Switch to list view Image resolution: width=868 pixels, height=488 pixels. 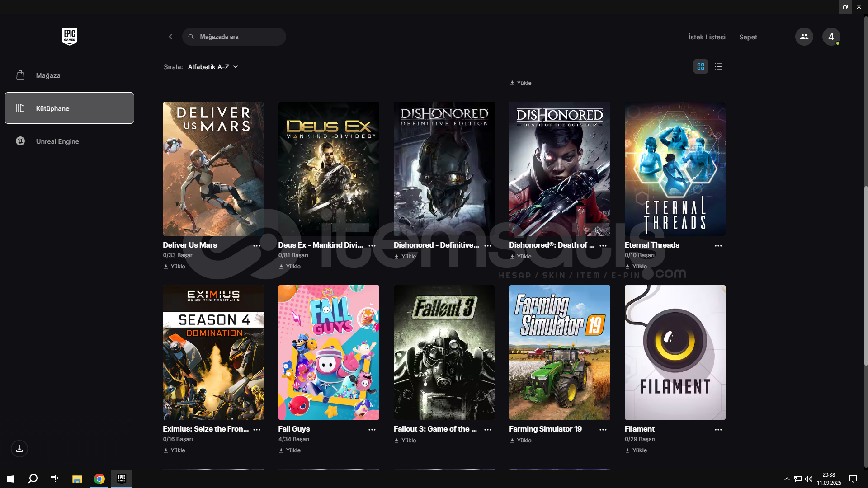pos(718,66)
